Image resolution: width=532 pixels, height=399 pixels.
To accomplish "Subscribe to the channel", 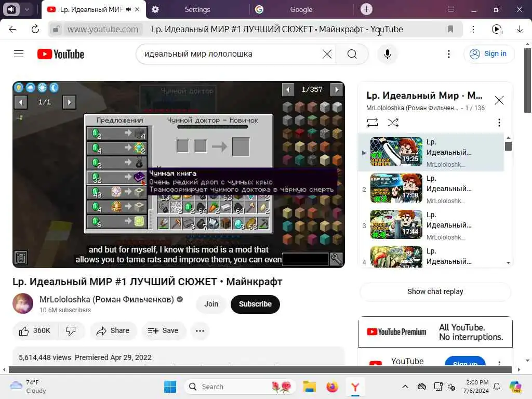I will click(255, 304).
